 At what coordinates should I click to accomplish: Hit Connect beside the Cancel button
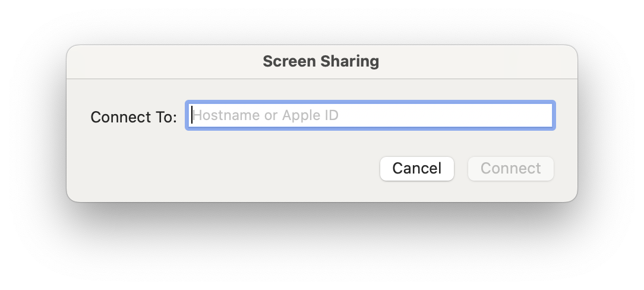(x=510, y=169)
